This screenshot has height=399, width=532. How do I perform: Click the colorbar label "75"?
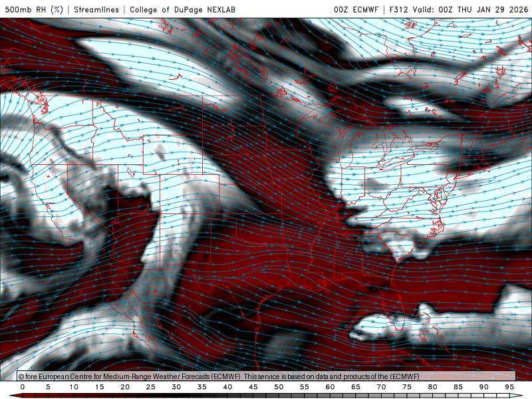407,387
